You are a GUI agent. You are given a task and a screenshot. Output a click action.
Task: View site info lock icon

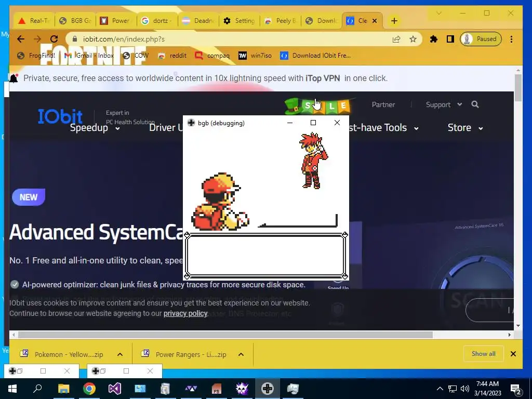point(75,39)
